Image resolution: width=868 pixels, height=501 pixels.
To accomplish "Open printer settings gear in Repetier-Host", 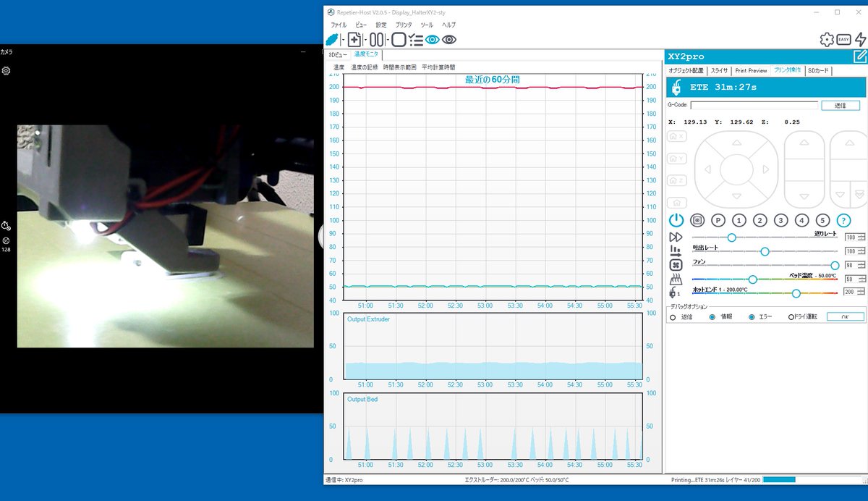I will (x=827, y=40).
